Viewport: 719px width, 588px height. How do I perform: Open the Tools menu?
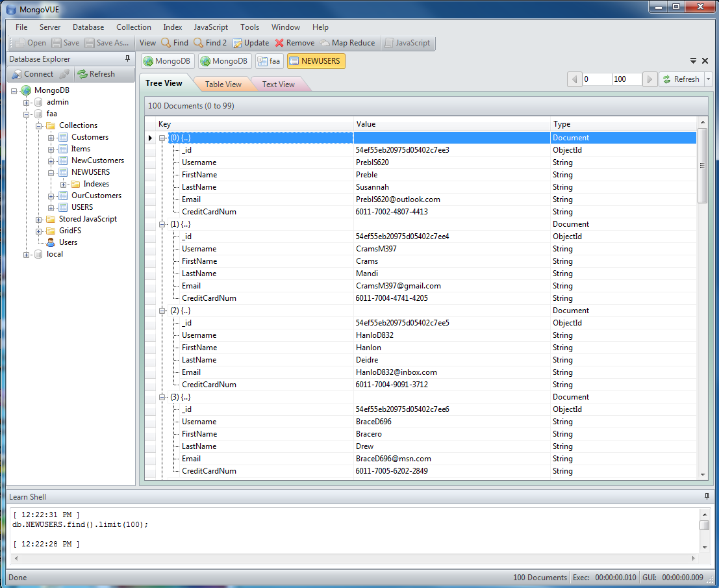click(249, 27)
